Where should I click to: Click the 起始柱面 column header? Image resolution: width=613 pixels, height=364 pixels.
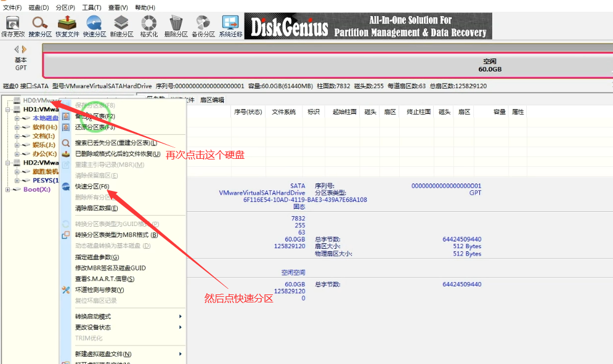click(x=344, y=112)
